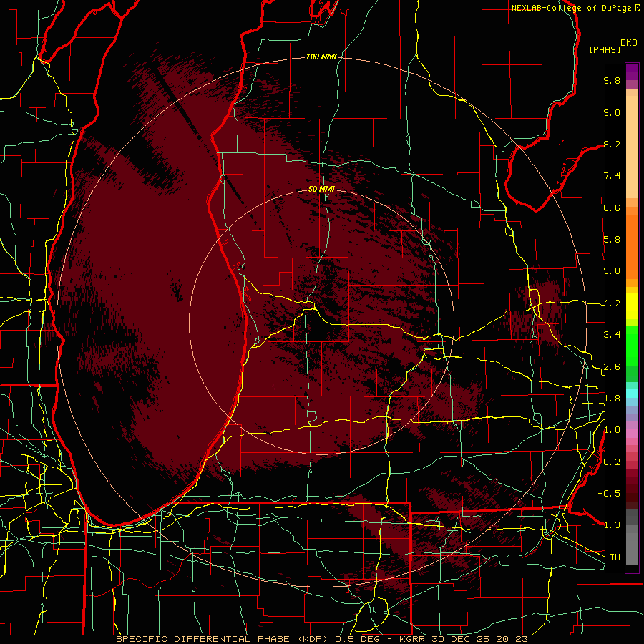Click the 5.0 value on the color scale
Screen dimensions: 644x644
(x=612, y=271)
